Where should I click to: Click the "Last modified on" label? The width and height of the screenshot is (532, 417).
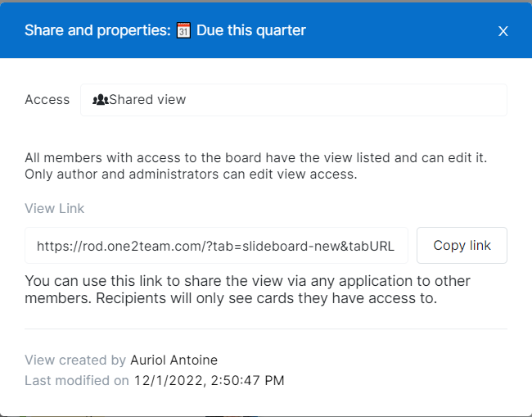77,380
